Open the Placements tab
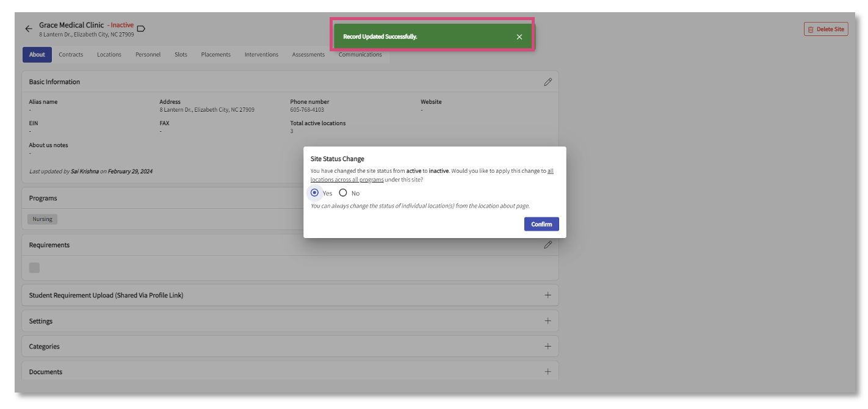Screen dimensions: 868x409 [215, 55]
